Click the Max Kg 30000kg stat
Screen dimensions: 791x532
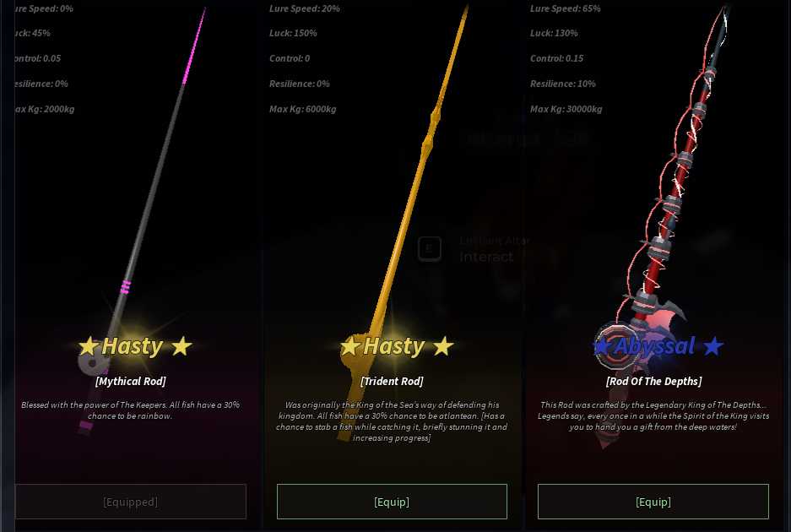tap(566, 109)
